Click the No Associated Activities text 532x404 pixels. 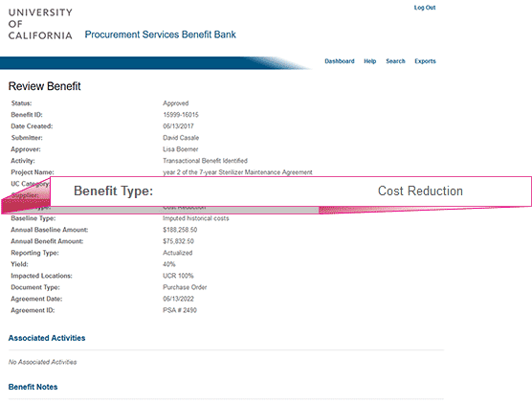pos(42,362)
